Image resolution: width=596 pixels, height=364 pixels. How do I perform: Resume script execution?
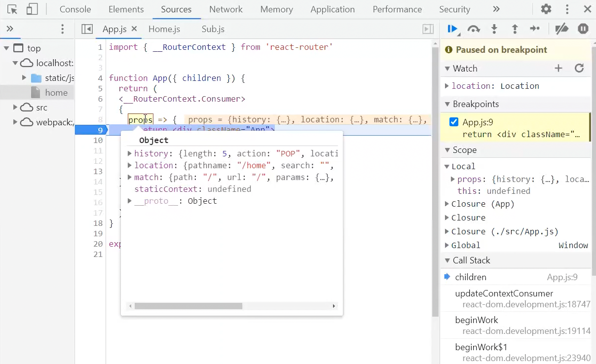(x=452, y=29)
